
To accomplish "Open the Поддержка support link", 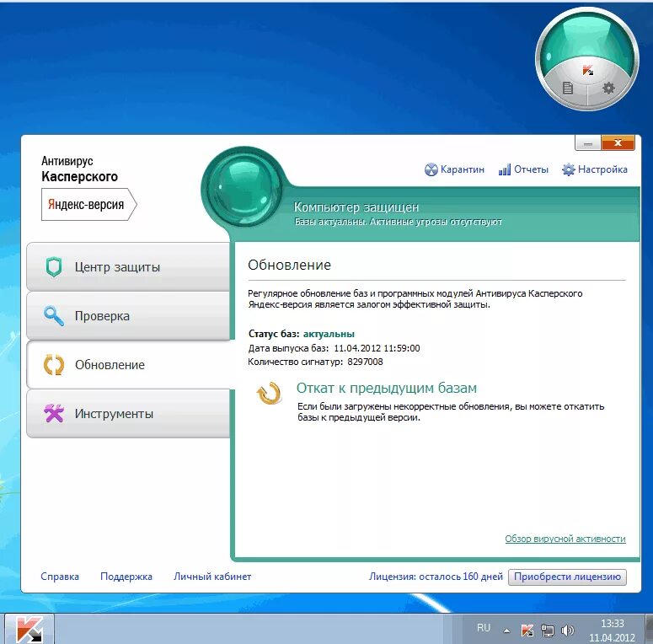I will pos(126,577).
